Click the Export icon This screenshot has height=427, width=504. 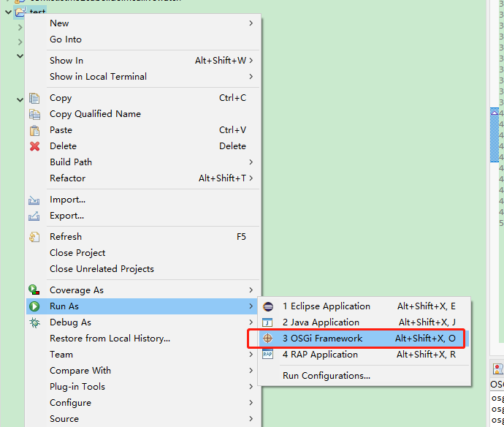tap(34, 216)
